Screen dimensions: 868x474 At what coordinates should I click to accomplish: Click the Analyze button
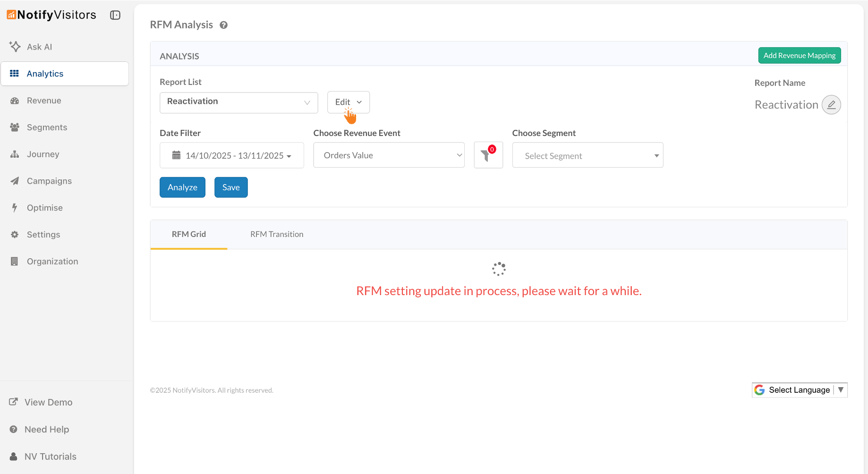coord(182,187)
